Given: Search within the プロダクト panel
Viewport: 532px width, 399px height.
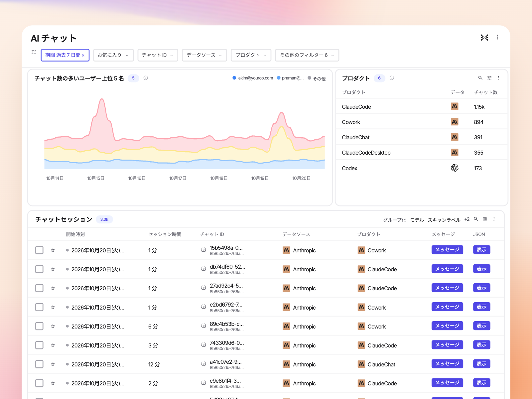Looking at the screenshot, I should (480, 78).
